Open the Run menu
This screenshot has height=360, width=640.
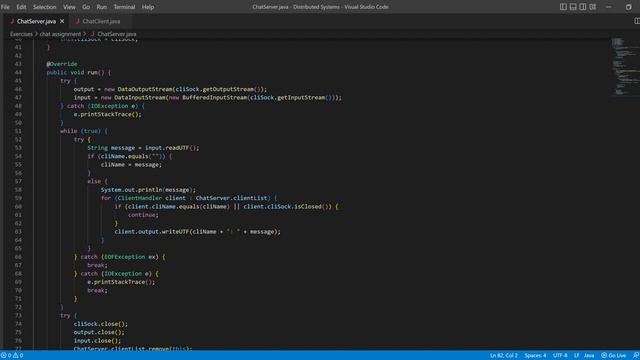[102, 7]
